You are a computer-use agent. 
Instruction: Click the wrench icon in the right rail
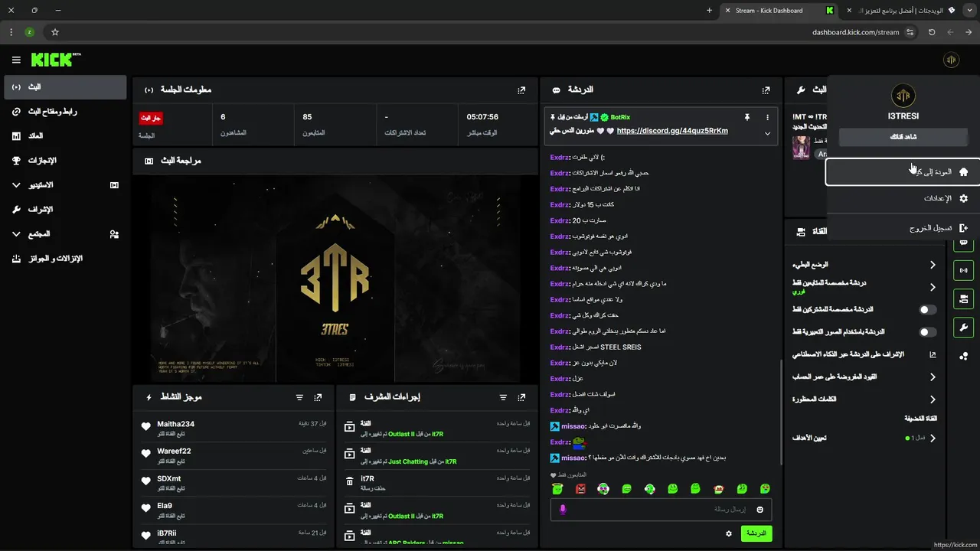point(963,327)
